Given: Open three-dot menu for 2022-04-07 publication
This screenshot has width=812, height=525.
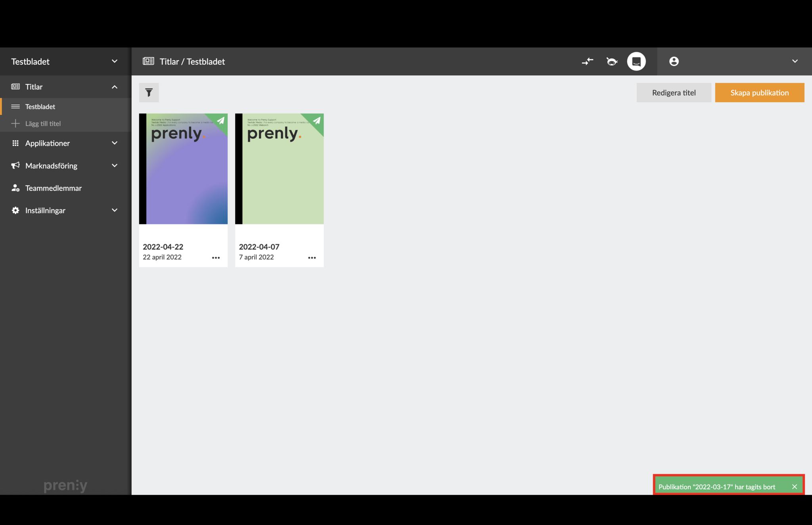Looking at the screenshot, I should coord(312,258).
